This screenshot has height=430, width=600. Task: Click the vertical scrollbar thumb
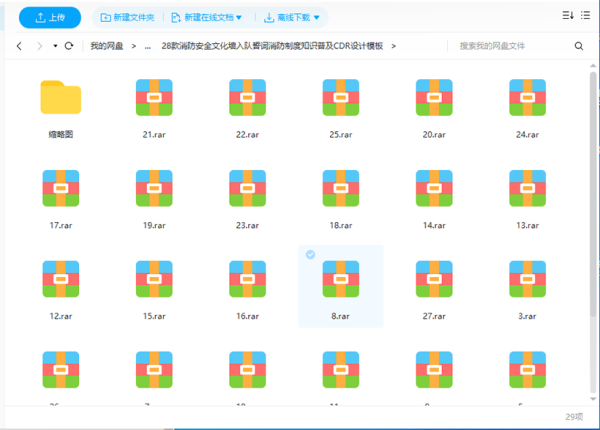click(x=593, y=194)
